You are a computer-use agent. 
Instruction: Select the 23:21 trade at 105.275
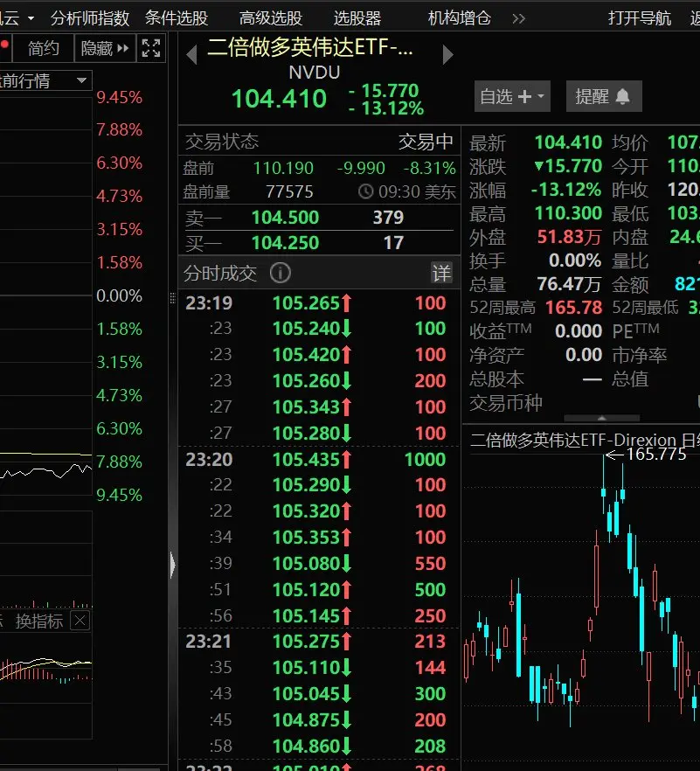click(x=318, y=642)
